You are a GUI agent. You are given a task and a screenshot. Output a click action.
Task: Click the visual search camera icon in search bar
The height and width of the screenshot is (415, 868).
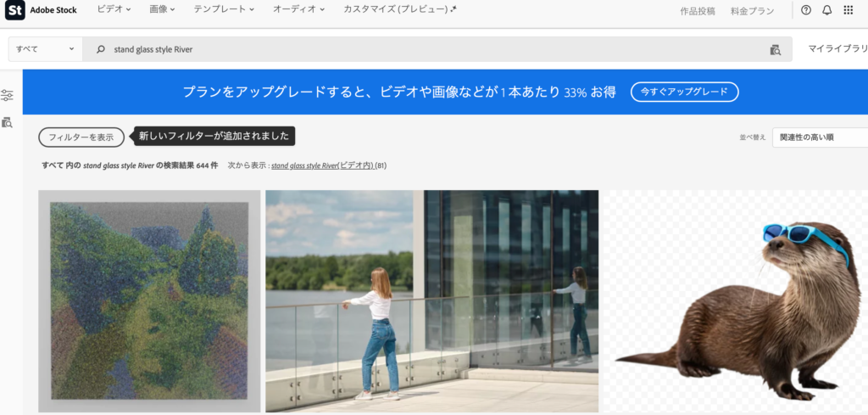(775, 49)
